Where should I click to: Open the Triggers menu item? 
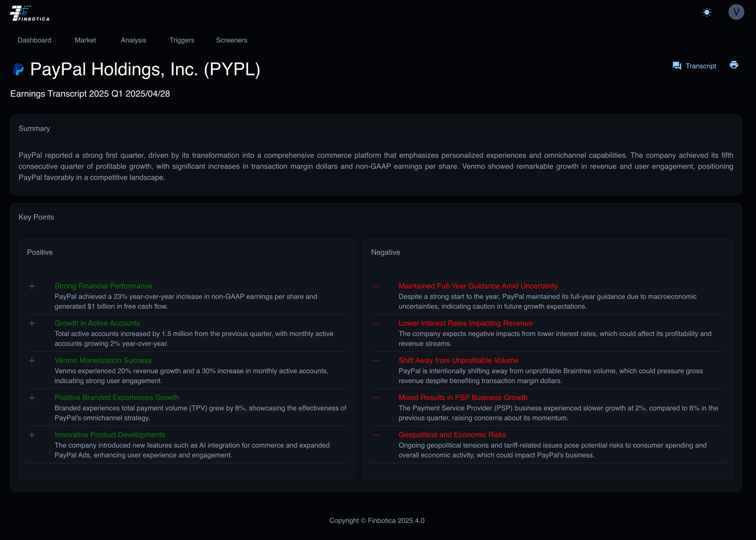click(182, 40)
